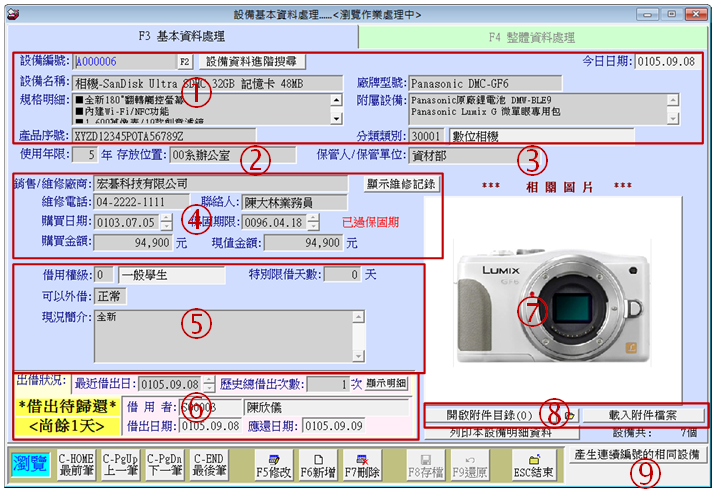Click the 一般學生 borrower level field
The image size is (716, 493).
pos(172,275)
